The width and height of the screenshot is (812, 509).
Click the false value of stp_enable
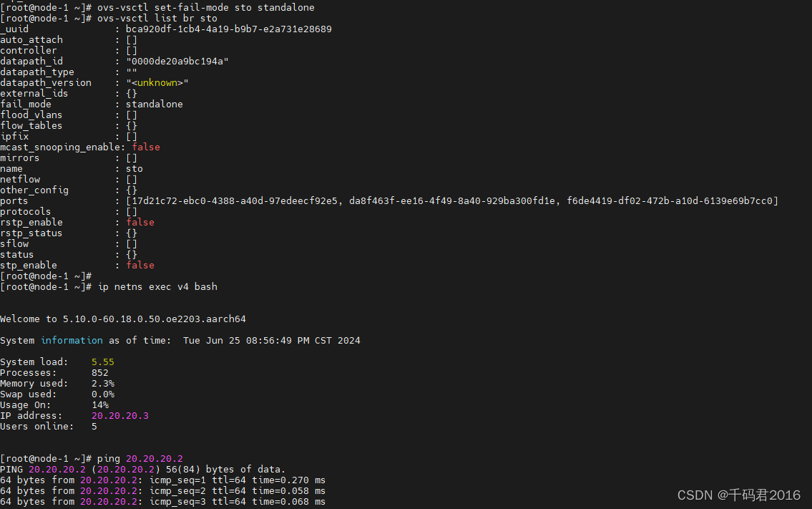[140, 266]
